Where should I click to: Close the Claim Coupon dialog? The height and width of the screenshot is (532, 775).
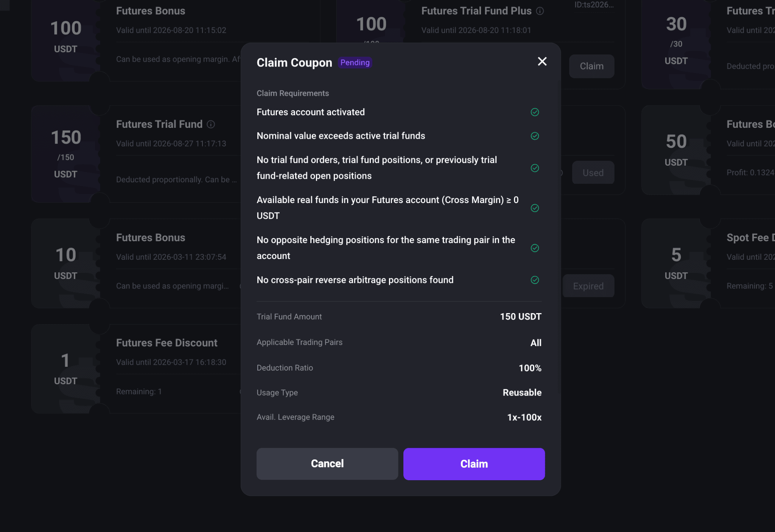(x=542, y=62)
